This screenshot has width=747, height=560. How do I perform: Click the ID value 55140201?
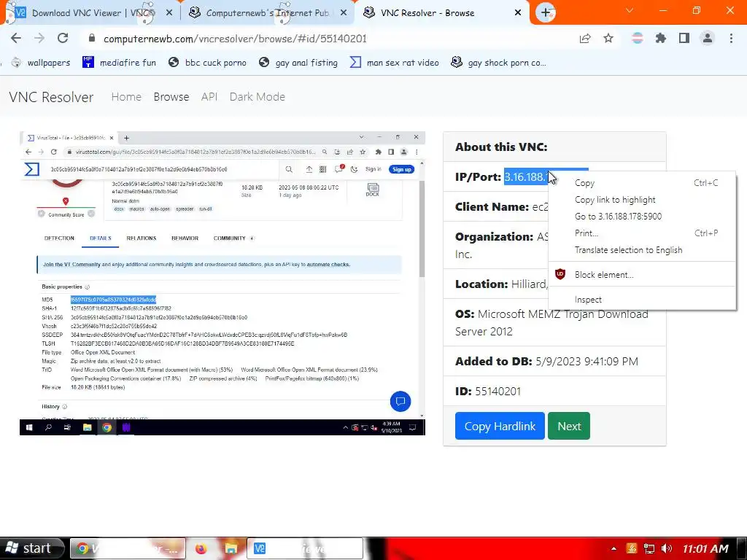[x=498, y=392]
